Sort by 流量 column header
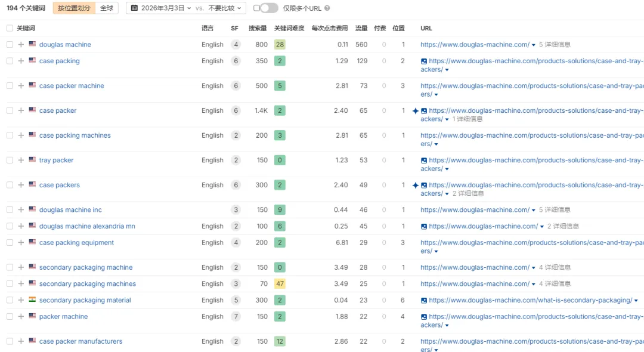Image resolution: width=644 pixels, height=352 pixels. click(x=361, y=29)
